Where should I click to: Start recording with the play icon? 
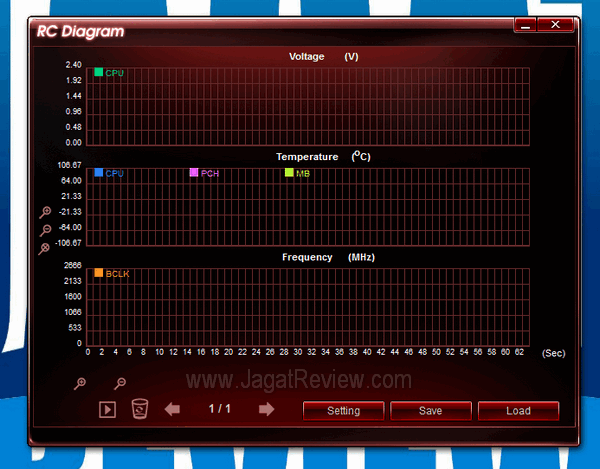coord(107,409)
